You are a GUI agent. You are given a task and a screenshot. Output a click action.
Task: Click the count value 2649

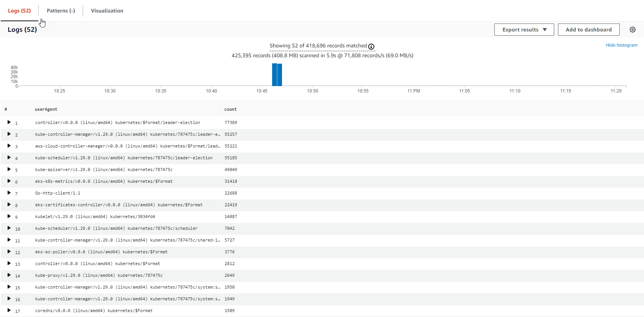click(x=230, y=275)
